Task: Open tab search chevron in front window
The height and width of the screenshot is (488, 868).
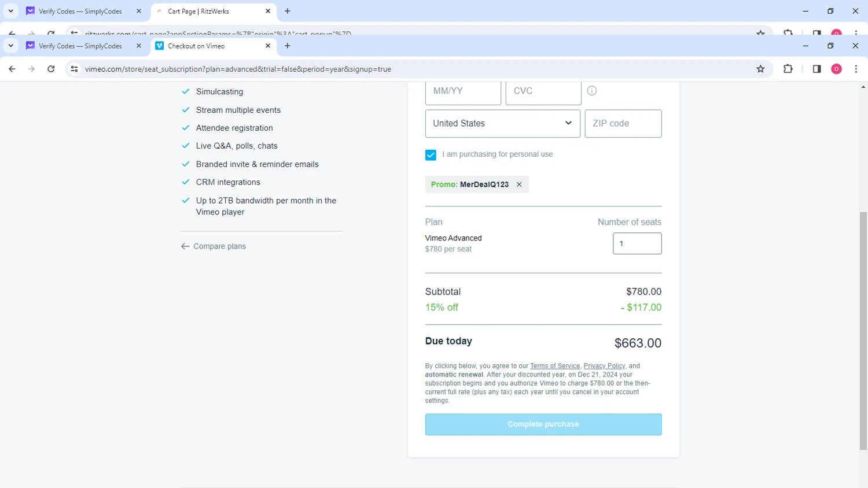Action: click(10, 46)
